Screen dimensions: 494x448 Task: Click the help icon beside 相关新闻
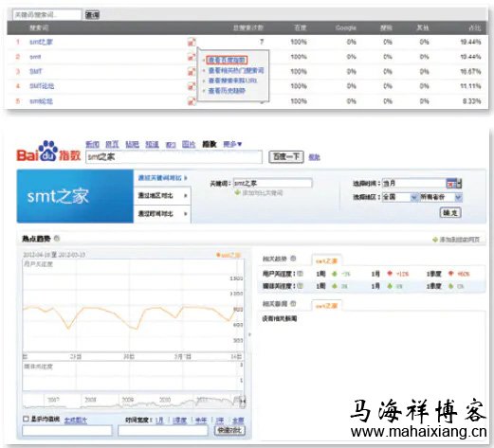pyautogui.click(x=293, y=303)
